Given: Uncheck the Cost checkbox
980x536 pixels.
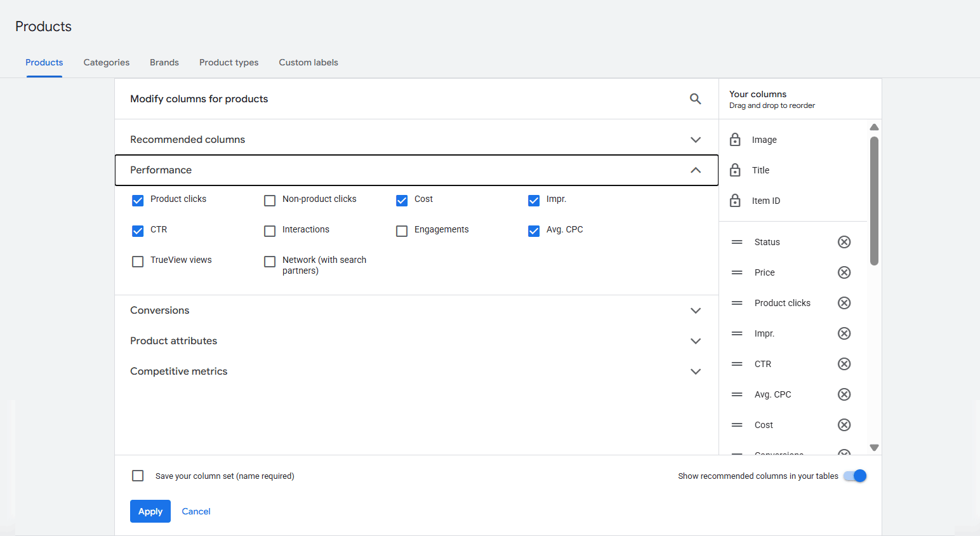Looking at the screenshot, I should click(402, 201).
